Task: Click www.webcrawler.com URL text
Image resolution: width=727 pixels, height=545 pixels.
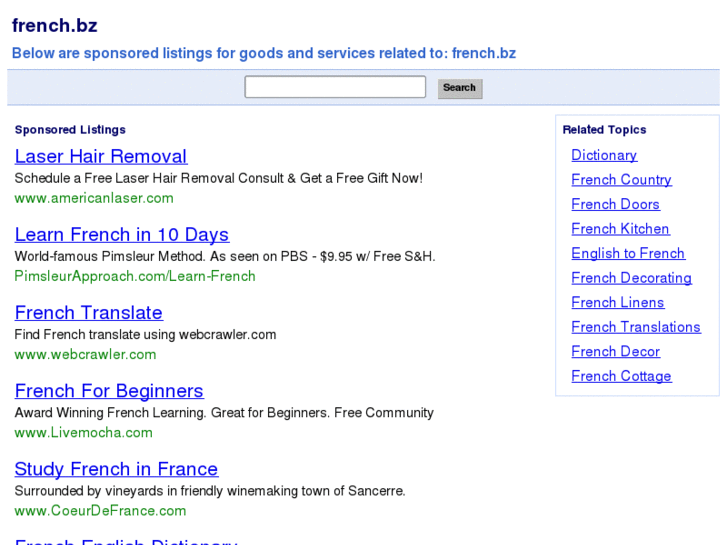Action: pos(85,354)
